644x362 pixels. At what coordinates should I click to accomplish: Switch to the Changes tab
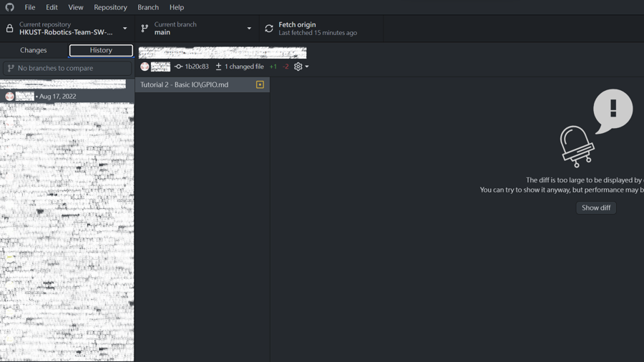[x=34, y=50]
